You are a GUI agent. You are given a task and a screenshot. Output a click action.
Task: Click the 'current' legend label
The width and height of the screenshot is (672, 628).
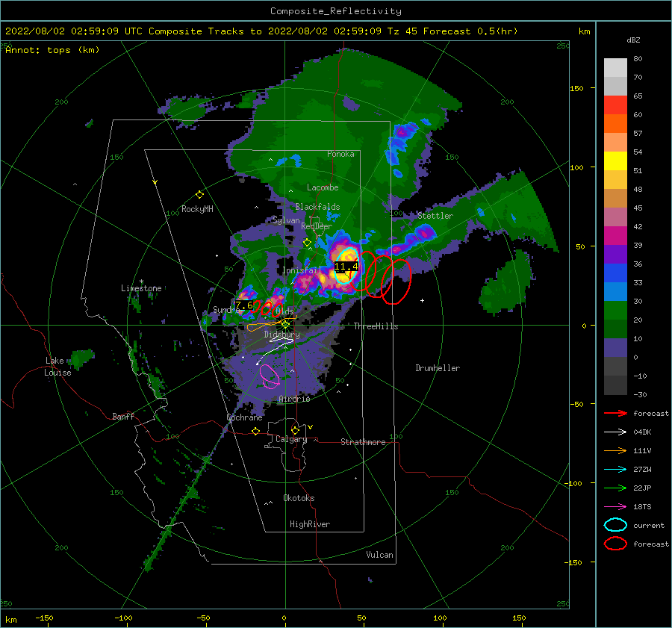click(649, 525)
